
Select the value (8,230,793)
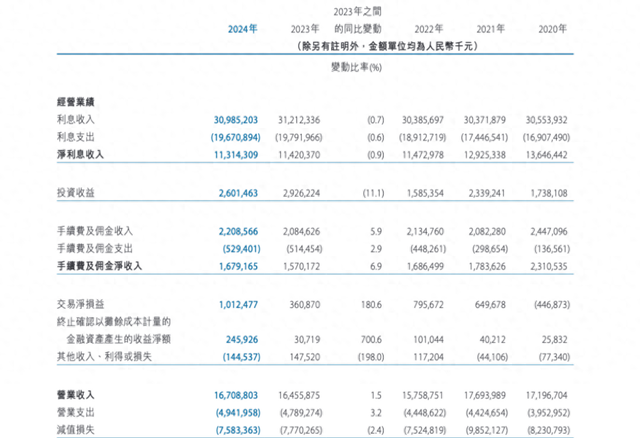[x=549, y=430]
